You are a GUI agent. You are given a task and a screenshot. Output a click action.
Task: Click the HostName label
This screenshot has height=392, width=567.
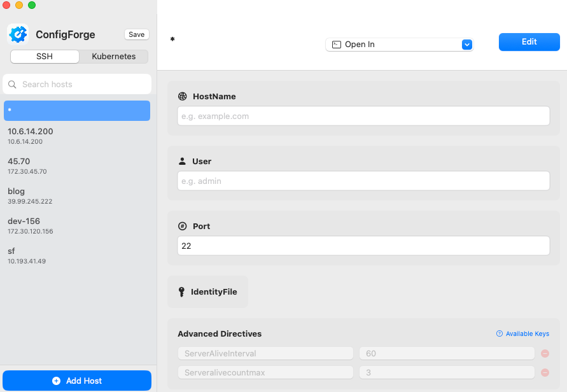tap(214, 97)
